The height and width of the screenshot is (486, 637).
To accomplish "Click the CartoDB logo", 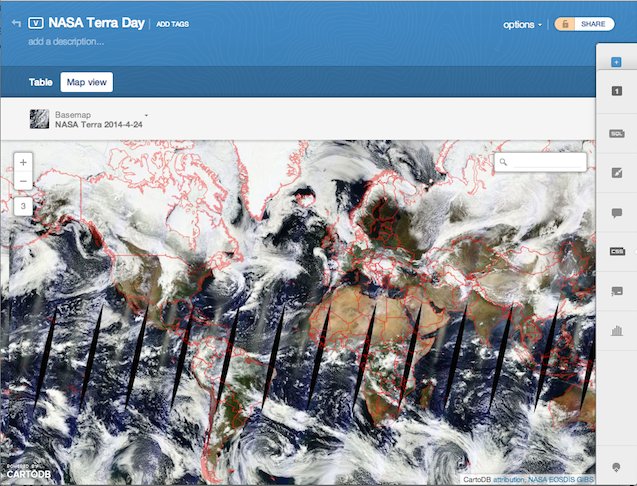I will [28, 473].
